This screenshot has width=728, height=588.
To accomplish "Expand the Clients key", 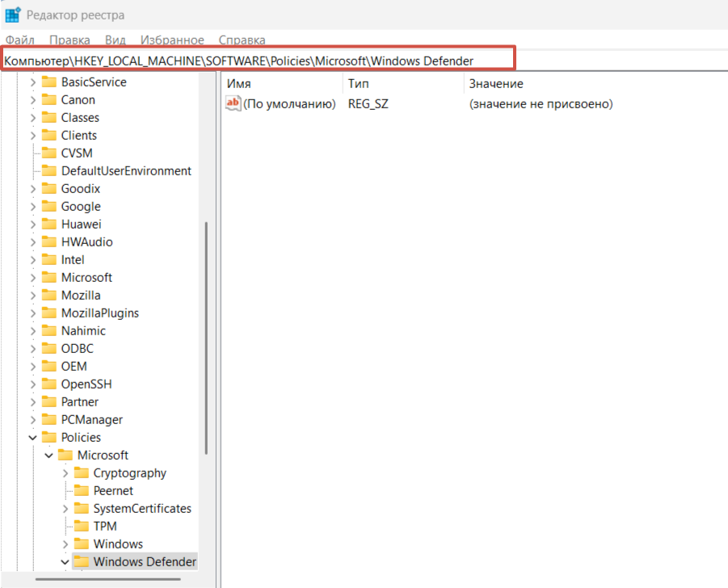I will click(x=33, y=136).
